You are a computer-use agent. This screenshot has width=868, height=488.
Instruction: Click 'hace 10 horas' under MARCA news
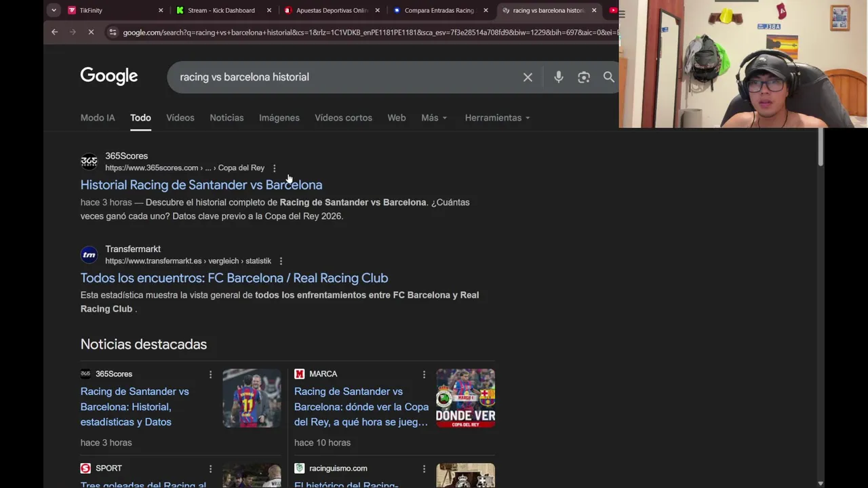322,443
